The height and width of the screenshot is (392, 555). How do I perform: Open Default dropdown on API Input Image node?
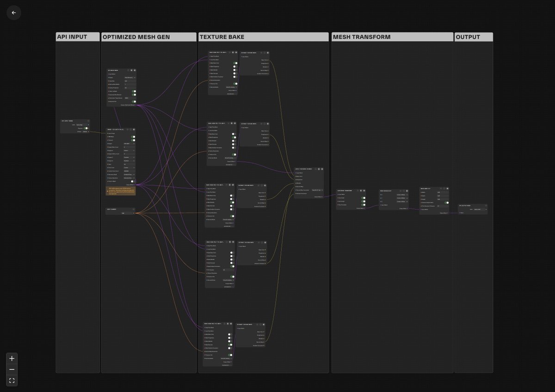(x=86, y=132)
